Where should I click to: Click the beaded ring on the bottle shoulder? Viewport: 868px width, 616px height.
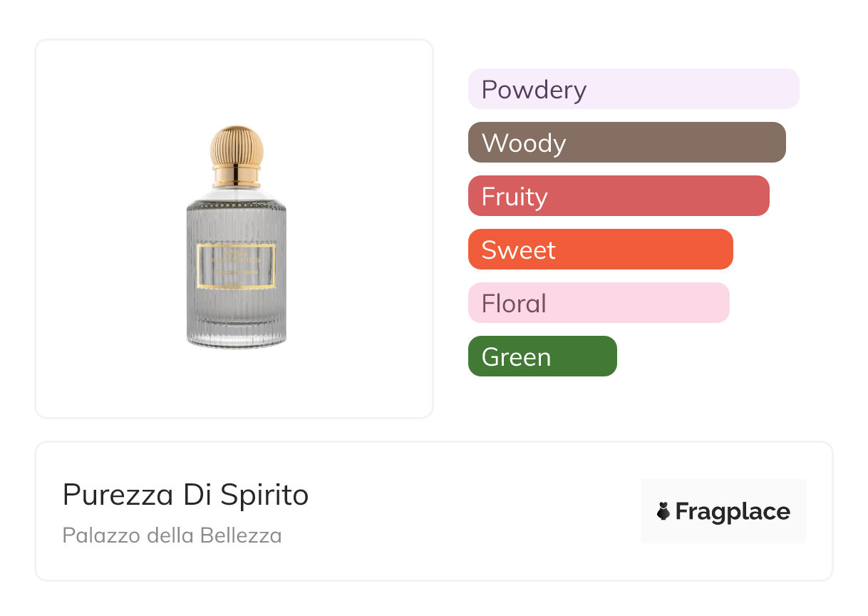pyautogui.click(x=237, y=203)
